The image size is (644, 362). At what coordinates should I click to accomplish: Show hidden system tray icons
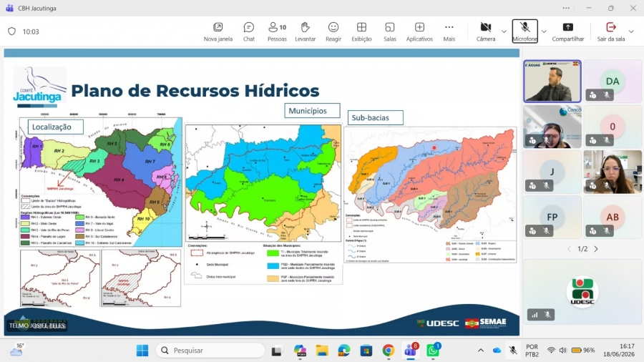click(481, 350)
